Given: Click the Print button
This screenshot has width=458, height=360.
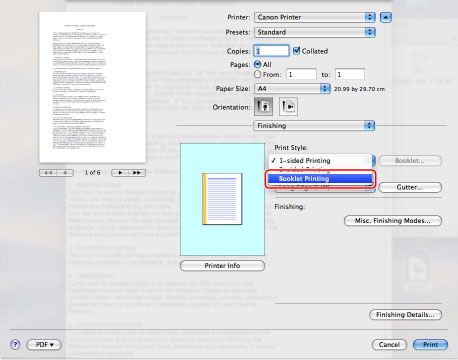Looking at the screenshot, I should (x=430, y=345).
